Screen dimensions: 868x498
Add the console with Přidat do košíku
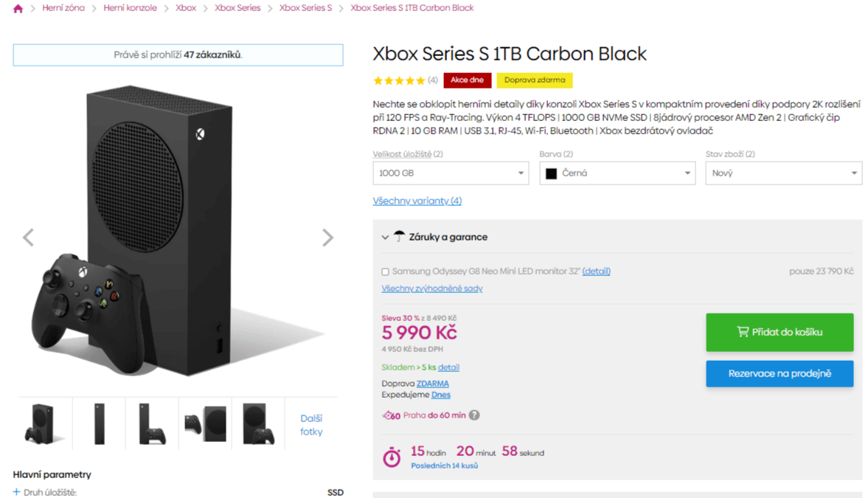[780, 332]
